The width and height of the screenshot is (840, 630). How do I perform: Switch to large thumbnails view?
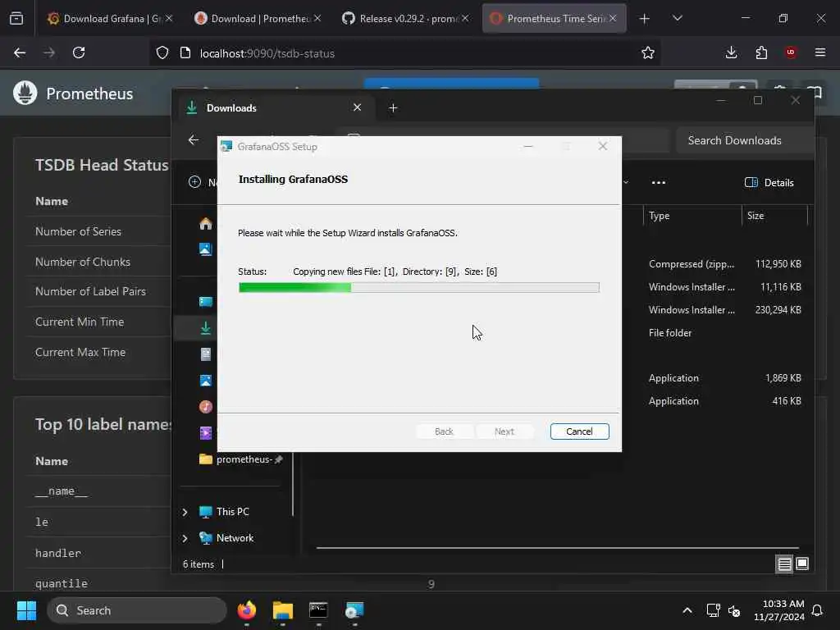pyautogui.click(x=802, y=564)
